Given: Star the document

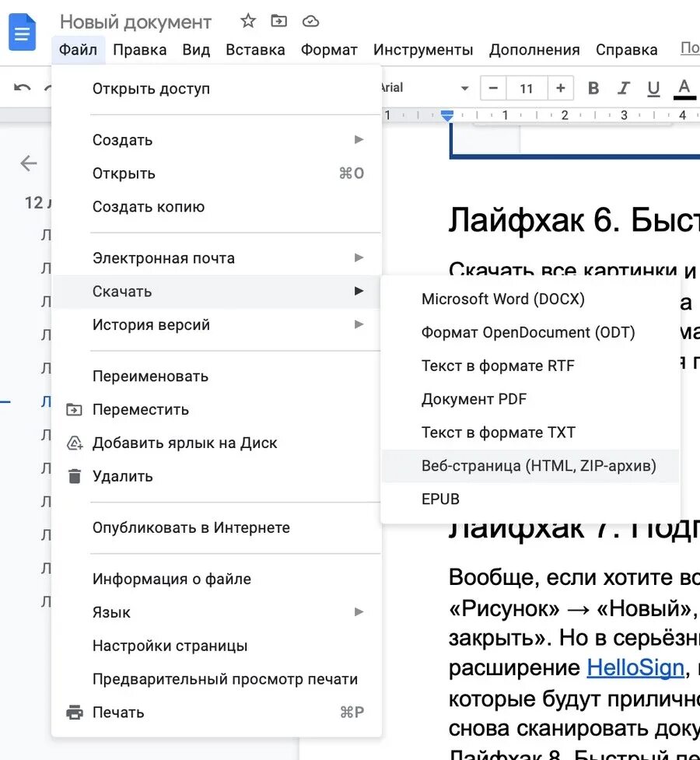Looking at the screenshot, I should pyautogui.click(x=247, y=21).
